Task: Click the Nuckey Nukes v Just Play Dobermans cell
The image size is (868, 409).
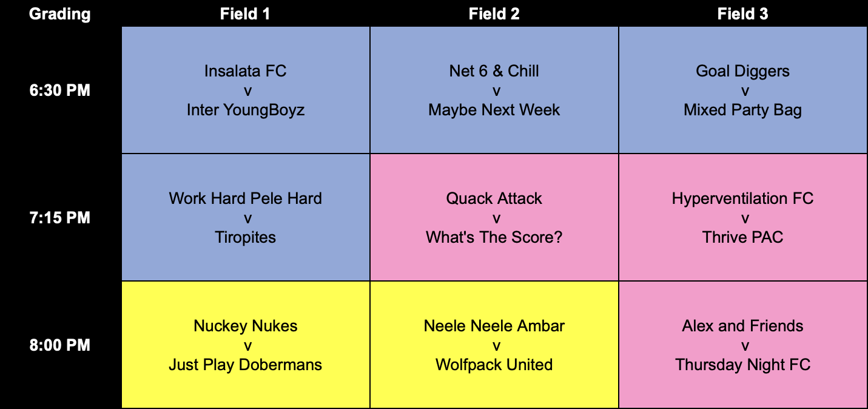Action: pos(246,345)
